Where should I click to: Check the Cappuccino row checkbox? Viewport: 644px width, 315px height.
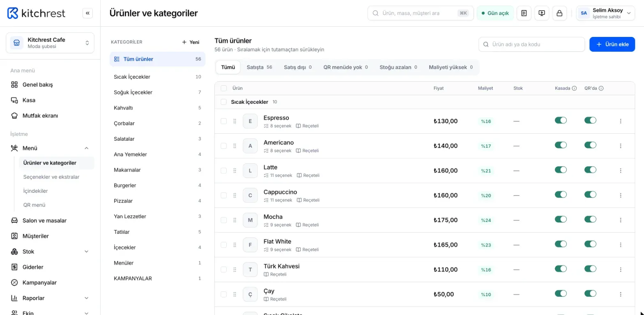224,195
